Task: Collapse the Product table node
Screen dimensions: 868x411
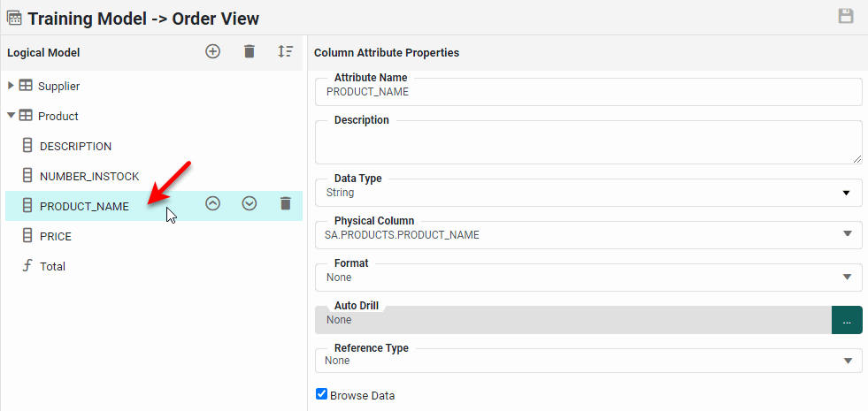Action: tap(11, 116)
